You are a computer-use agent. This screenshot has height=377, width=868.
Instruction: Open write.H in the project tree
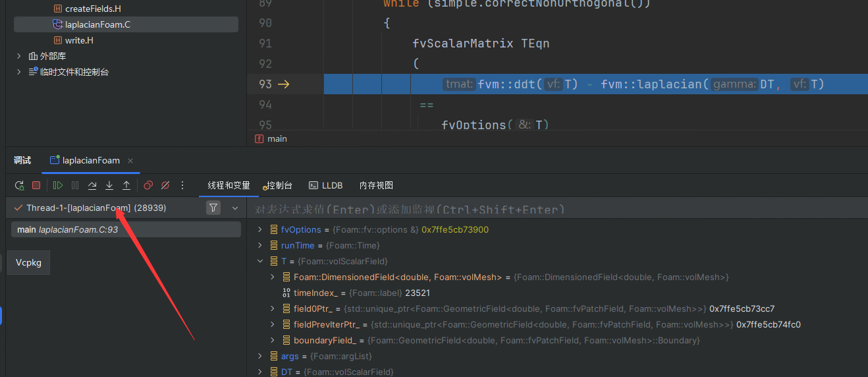coord(79,41)
